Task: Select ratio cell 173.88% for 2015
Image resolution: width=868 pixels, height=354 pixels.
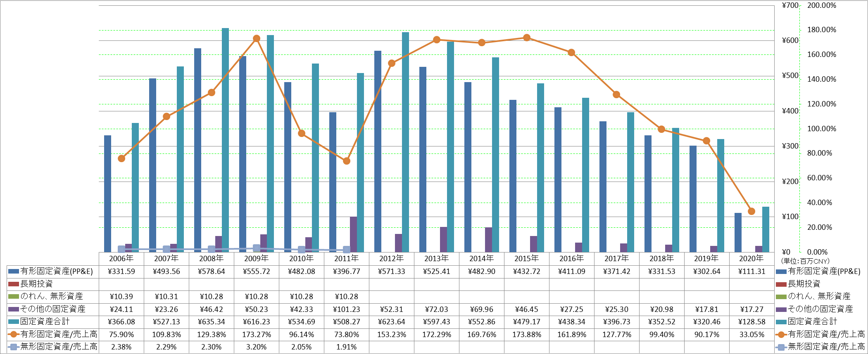Action: point(527,335)
